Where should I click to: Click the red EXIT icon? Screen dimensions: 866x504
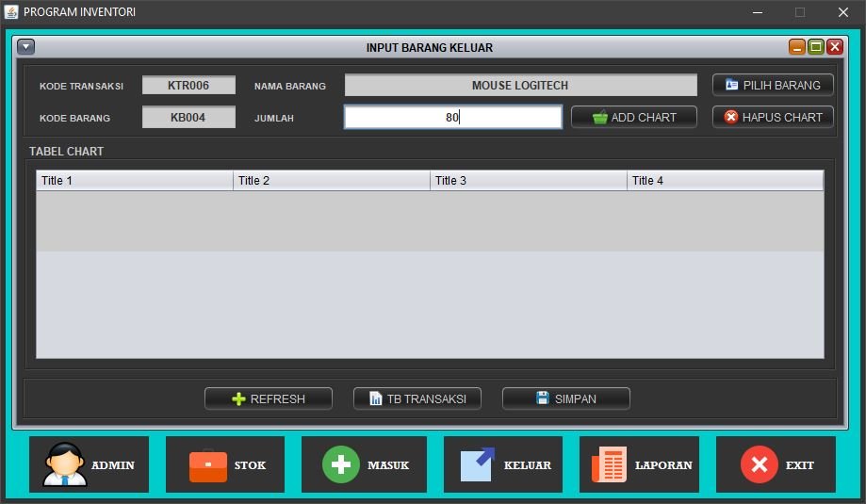[x=759, y=465]
